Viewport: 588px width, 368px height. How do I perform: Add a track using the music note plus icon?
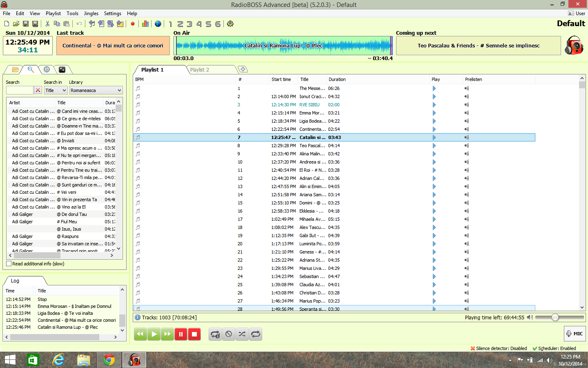(92, 24)
